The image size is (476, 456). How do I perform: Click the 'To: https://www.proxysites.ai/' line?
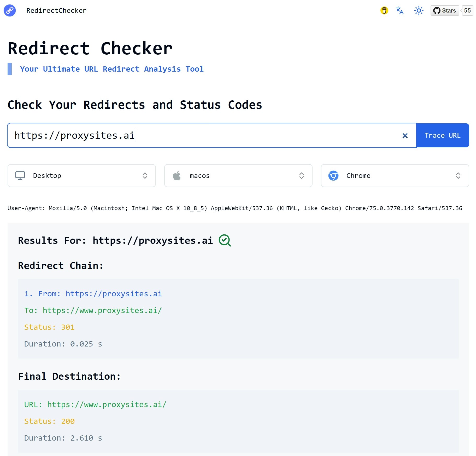[x=93, y=310]
